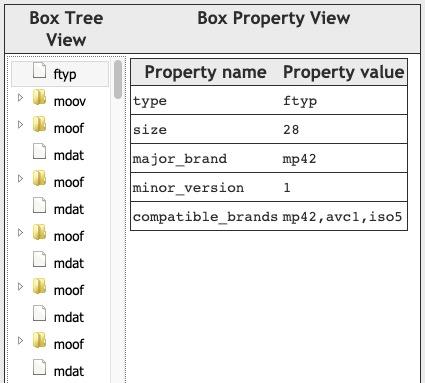425x383 pixels.
Task: Click the third moof folder icon
Action: [x=39, y=233]
